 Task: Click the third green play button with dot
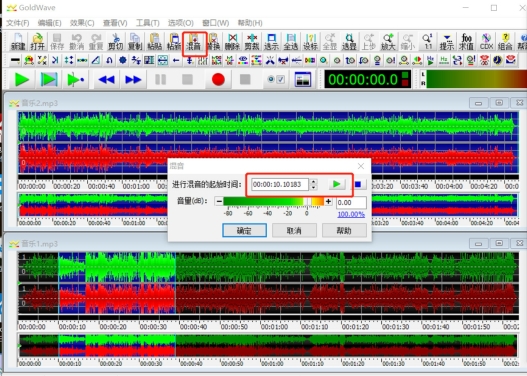[x=76, y=80]
